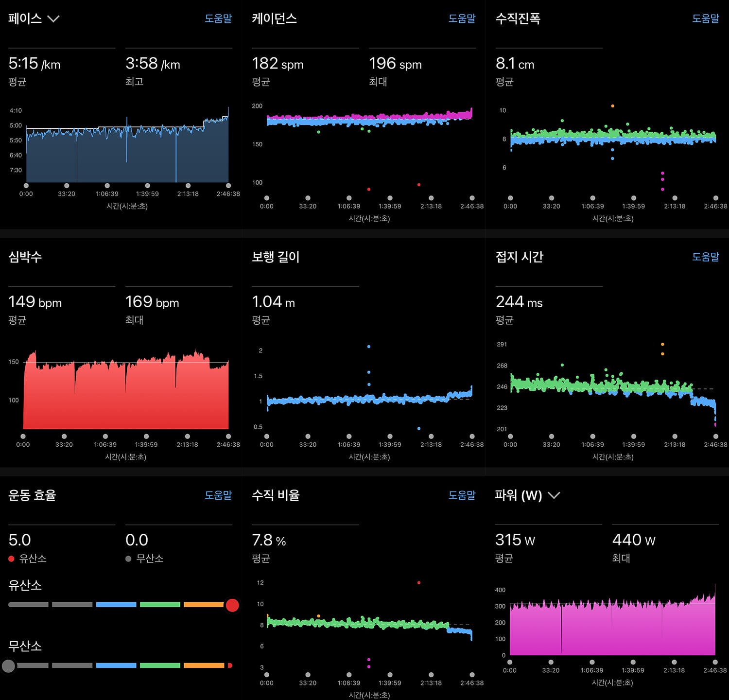Click the 0:00 marker on 보행 길이 chart

coord(267,437)
